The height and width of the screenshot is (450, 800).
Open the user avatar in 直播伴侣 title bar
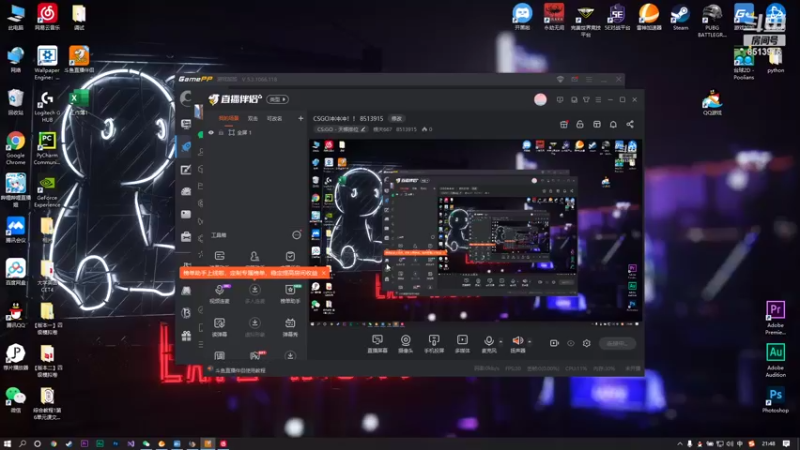coord(540,99)
